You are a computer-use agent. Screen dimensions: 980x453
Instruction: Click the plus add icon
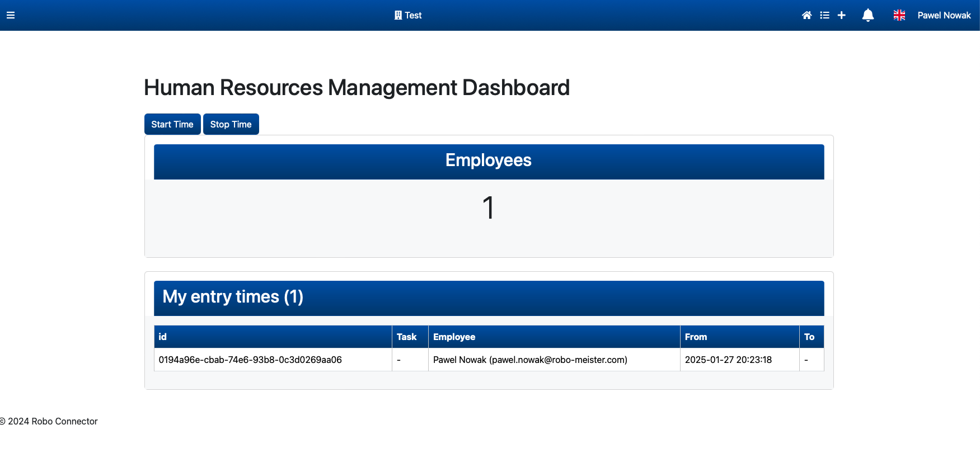841,15
